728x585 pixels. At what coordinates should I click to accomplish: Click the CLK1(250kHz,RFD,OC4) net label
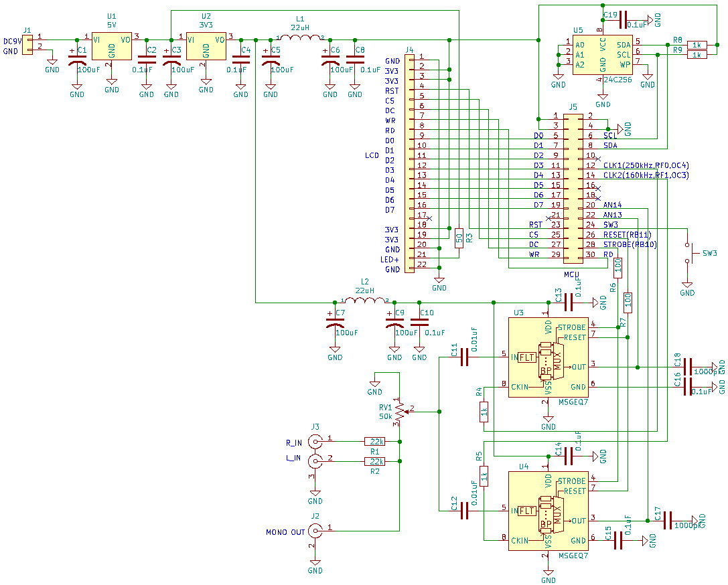[646, 165]
